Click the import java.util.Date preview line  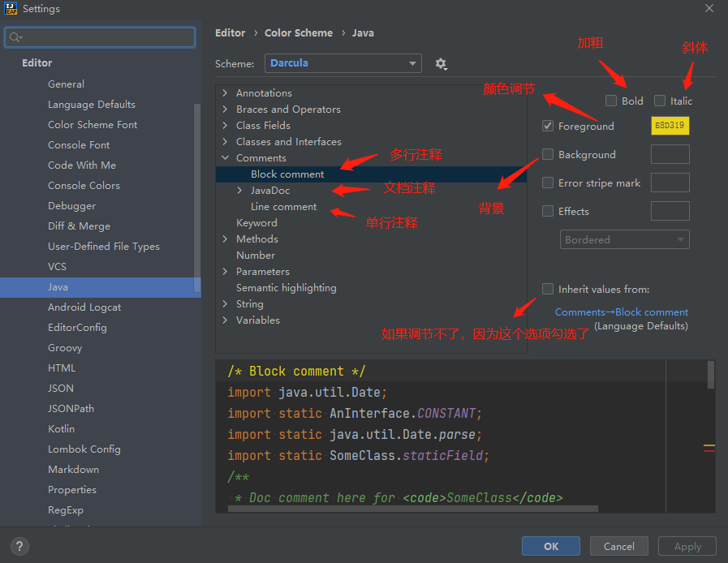[x=307, y=393]
